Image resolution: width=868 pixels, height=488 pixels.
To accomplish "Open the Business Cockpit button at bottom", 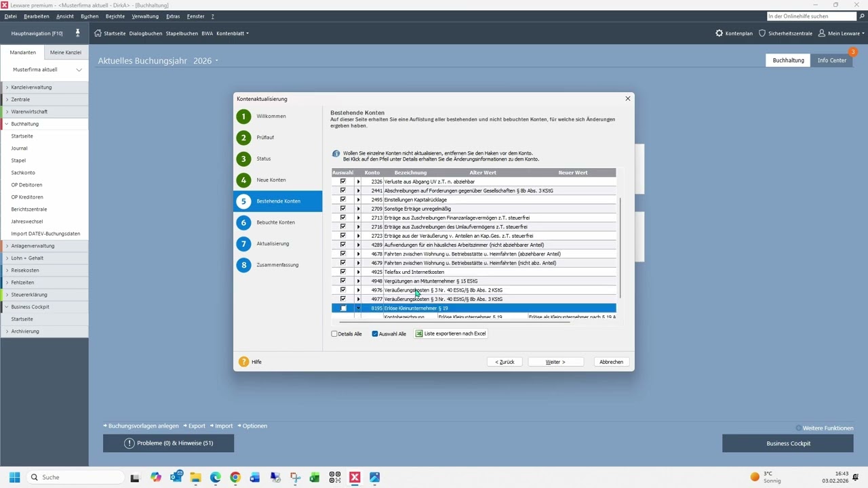I will click(x=788, y=443).
